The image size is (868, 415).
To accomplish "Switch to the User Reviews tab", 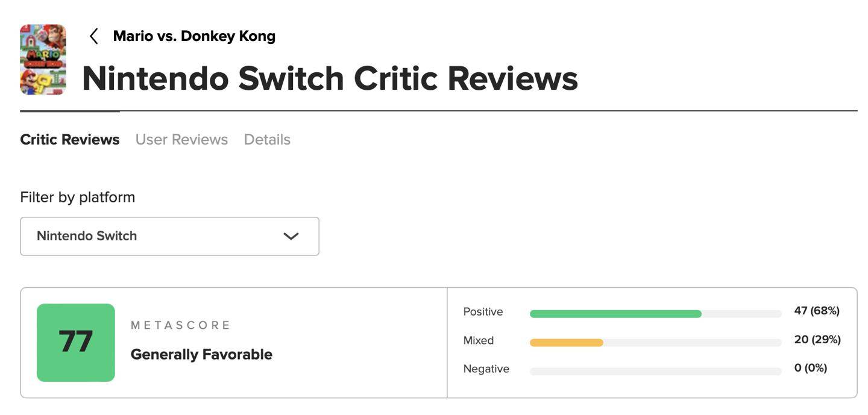I will [181, 140].
